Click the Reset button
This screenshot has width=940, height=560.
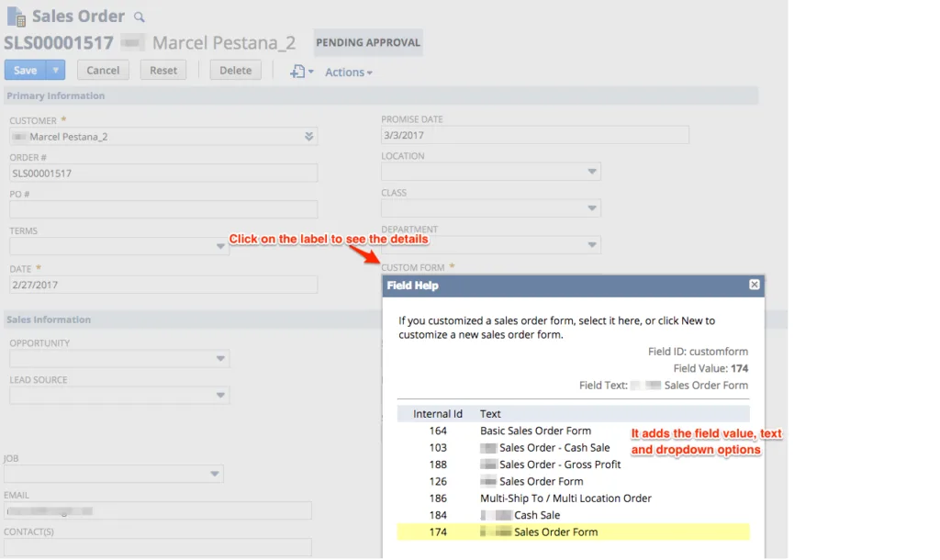click(x=163, y=70)
